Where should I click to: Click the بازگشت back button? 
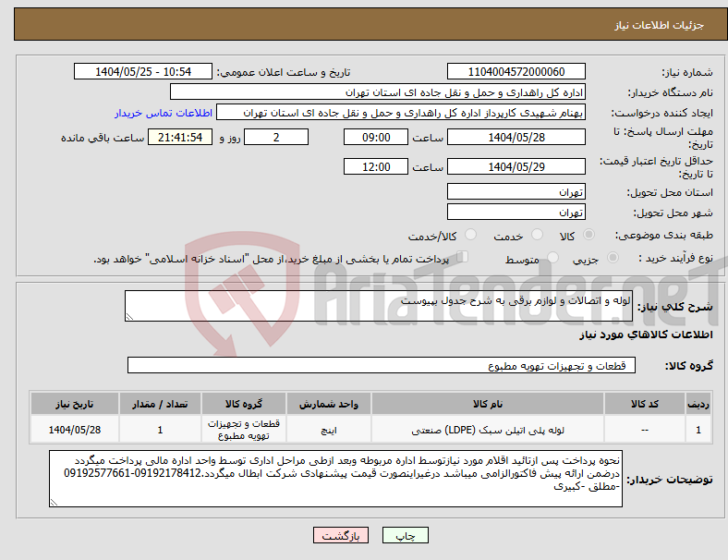341,535
